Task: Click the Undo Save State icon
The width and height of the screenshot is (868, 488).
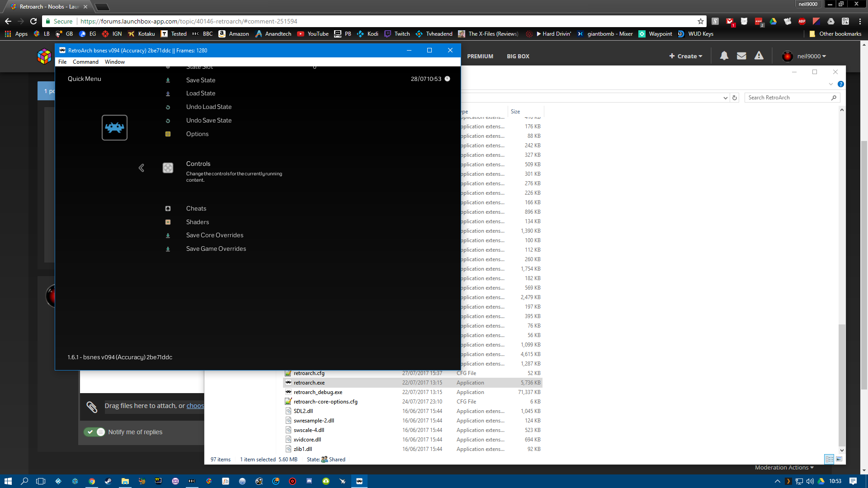Action: pyautogui.click(x=168, y=121)
